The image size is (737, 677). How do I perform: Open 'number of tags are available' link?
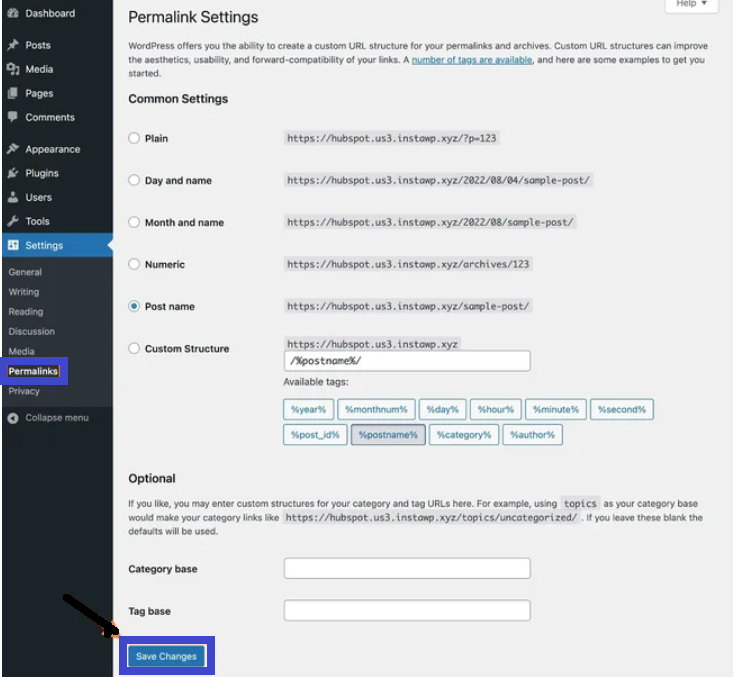(x=472, y=60)
